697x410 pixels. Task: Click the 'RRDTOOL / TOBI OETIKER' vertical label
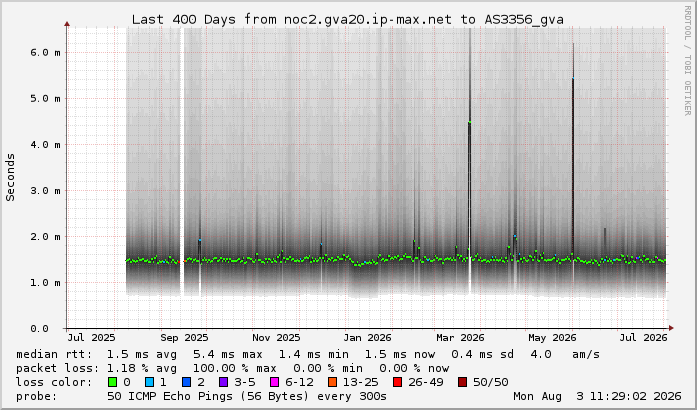pyautogui.click(x=687, y=60)
